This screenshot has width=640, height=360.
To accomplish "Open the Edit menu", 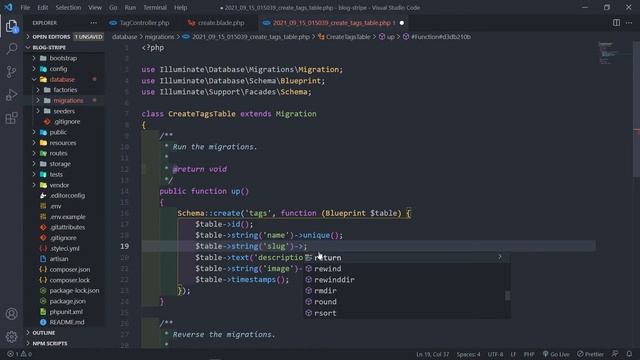I will pos(42,7).
